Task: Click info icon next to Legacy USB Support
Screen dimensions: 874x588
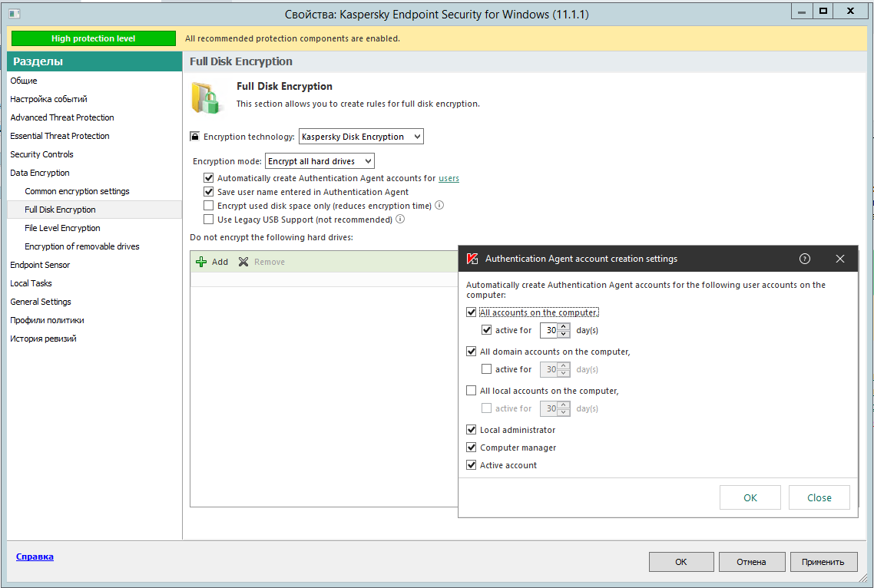Action: pyautogui.click(x=400, y=219)
